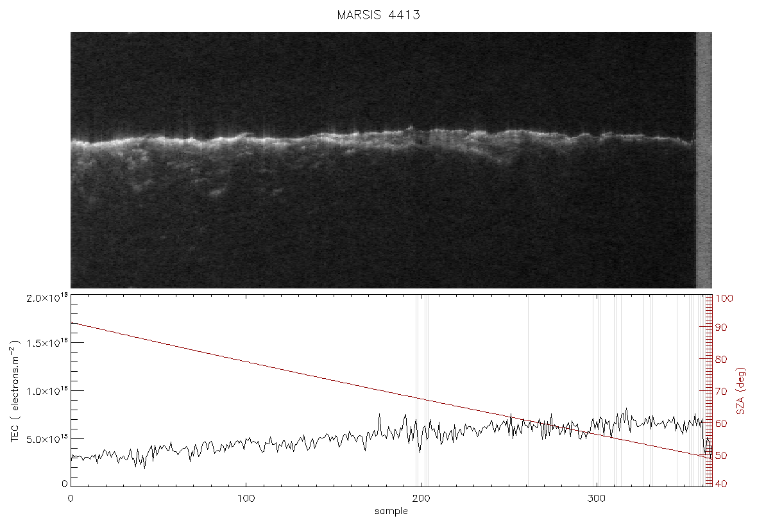Image resolution: width=757 pixels, height=532 pixels.
Task: Click the MARSIS 4413 plot title
Action: pyautogui.click(x=378, y=15)
